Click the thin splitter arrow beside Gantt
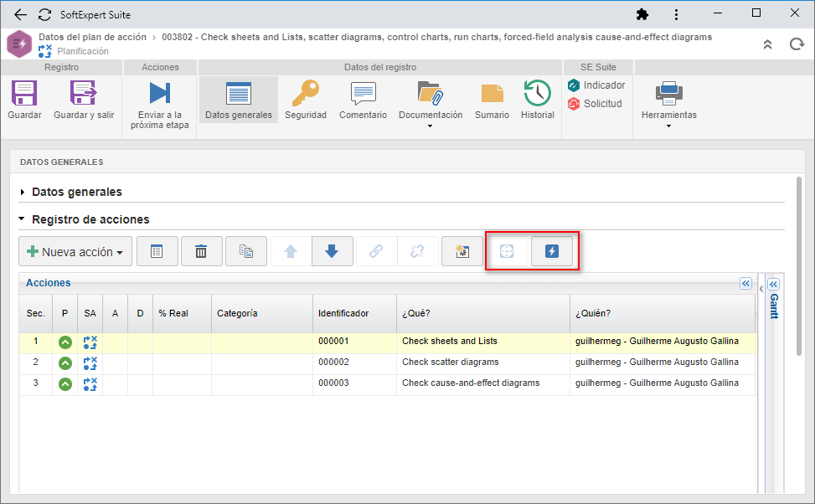815x504 pixels. (761, 288)
